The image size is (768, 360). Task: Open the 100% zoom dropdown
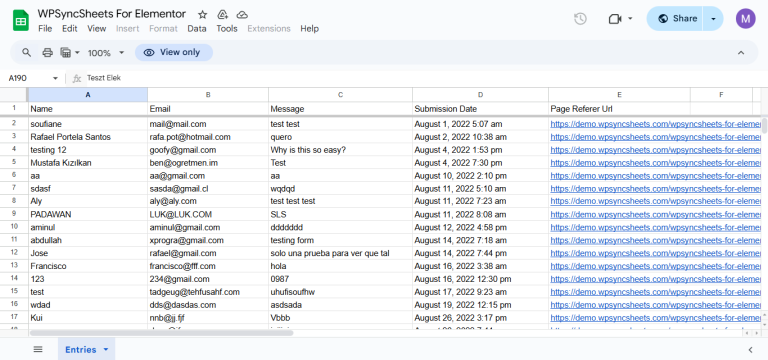tap(106, 53)
